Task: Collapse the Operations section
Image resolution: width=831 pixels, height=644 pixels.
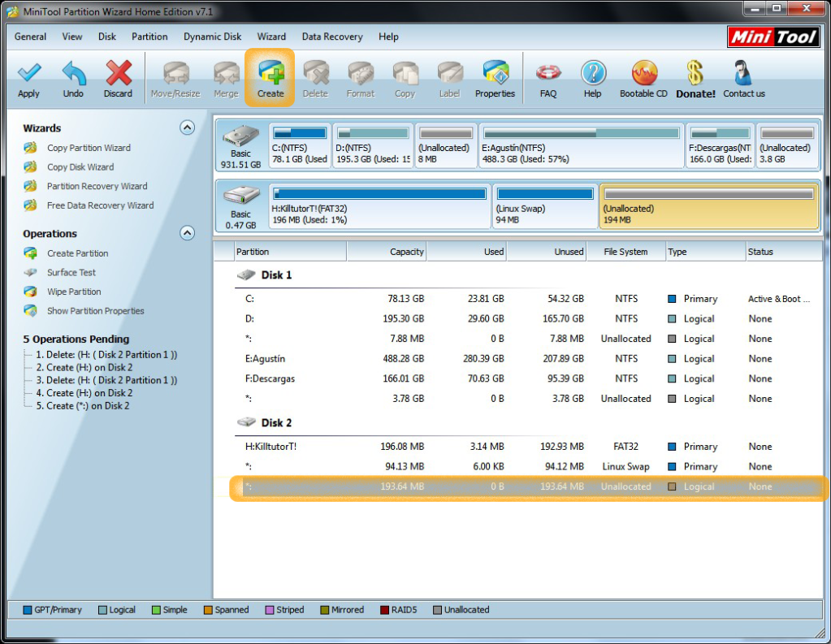Action: [x=187, y=233]
